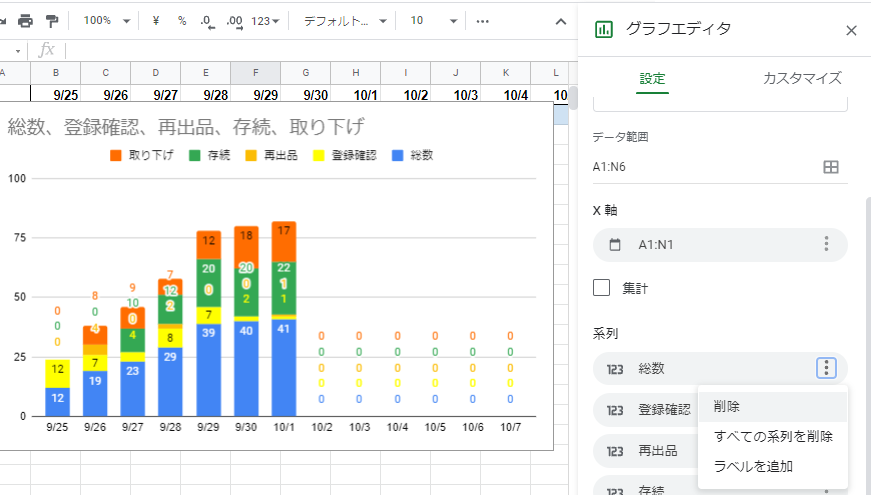Click cell containing 9/29 in row 1

tap(256, 94)
